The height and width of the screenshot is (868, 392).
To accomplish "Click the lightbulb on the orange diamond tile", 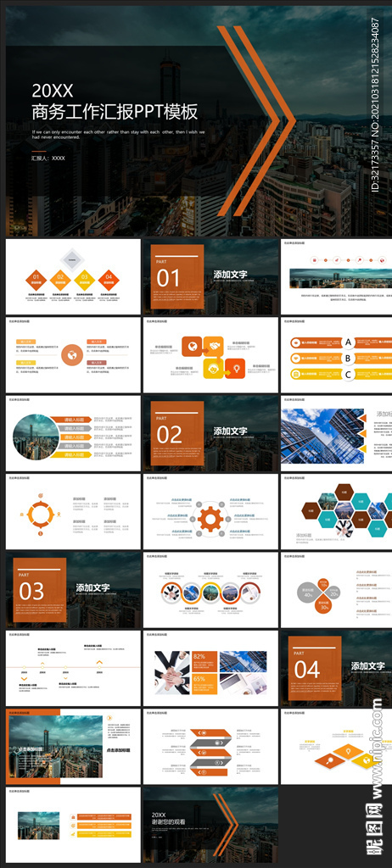I will pyautogui.click(x=348, y=753).
